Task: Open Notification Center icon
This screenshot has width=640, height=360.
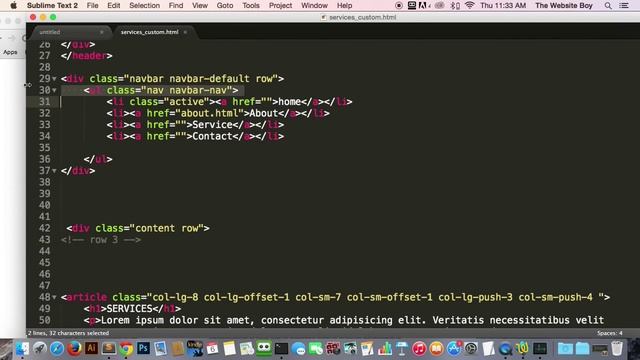Action: point(624,5)
